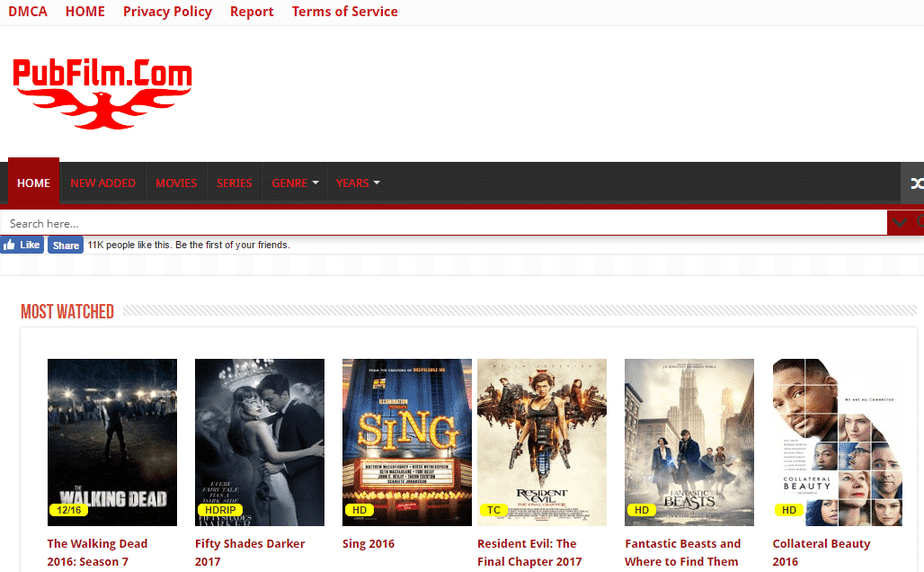The image size is (924, 572).
Task: Click the PubFilm.Com eagle logo
Action: click(102, 94)
